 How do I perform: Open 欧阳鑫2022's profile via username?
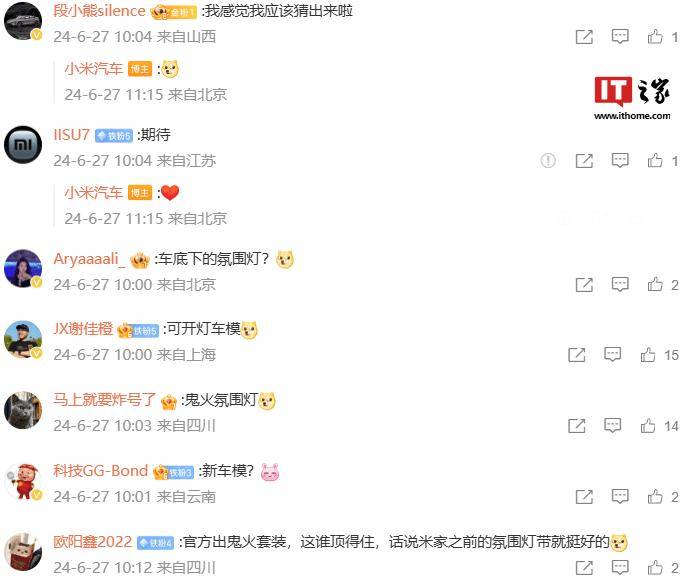tap(92, 542)
